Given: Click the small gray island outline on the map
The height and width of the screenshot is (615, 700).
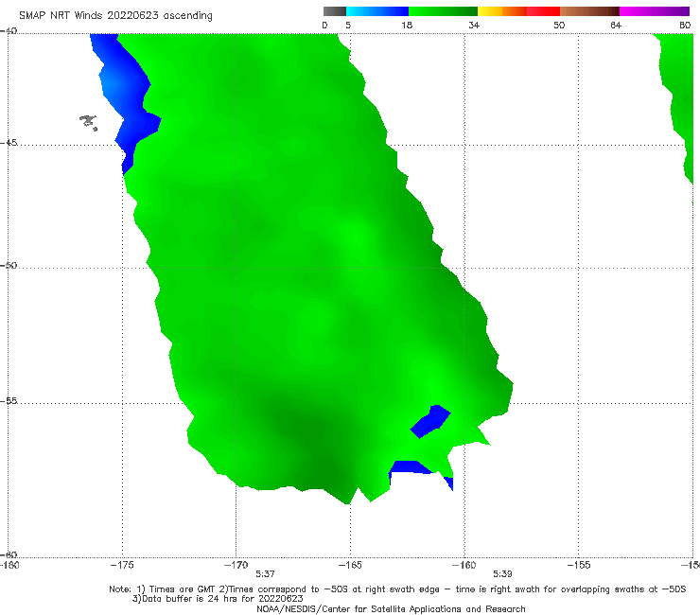Looking at the screenshot, I should 88,122.
